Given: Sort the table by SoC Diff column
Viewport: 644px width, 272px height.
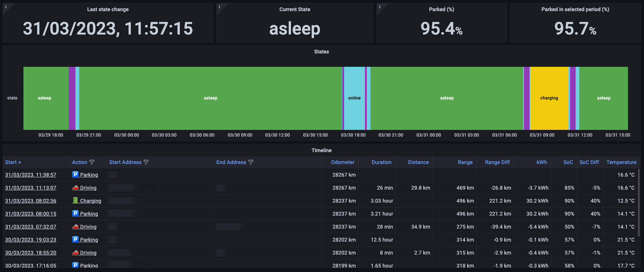Looking at the screenshot, I should 589,162.
